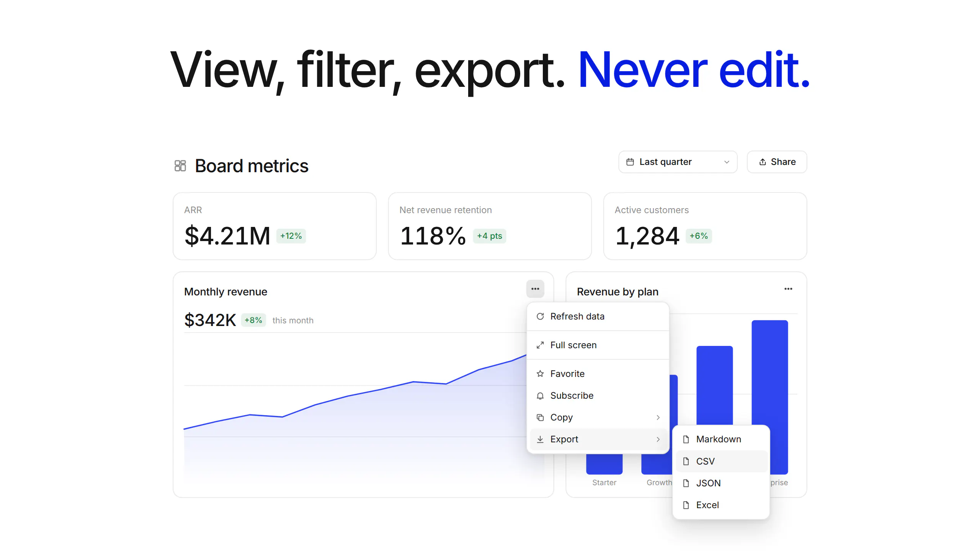The width and height of the screenshot is (980, 551).
Task: Export as CSV
Action: coord(721,461)
